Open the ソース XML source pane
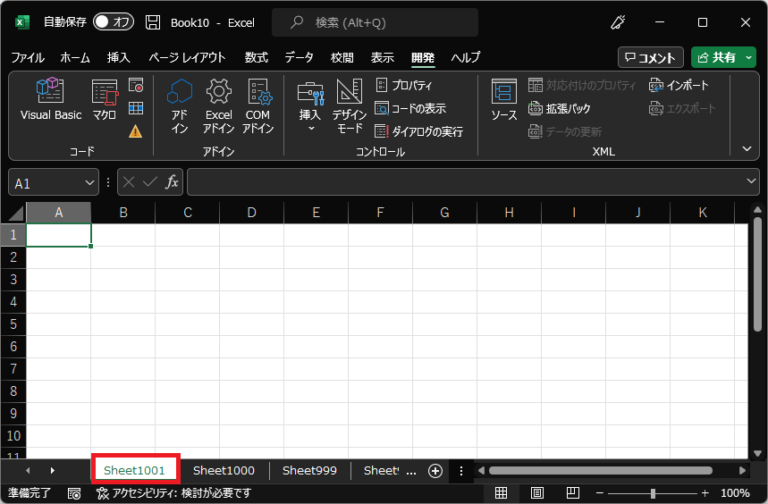 pyautogui.click(x=504, y=101)
